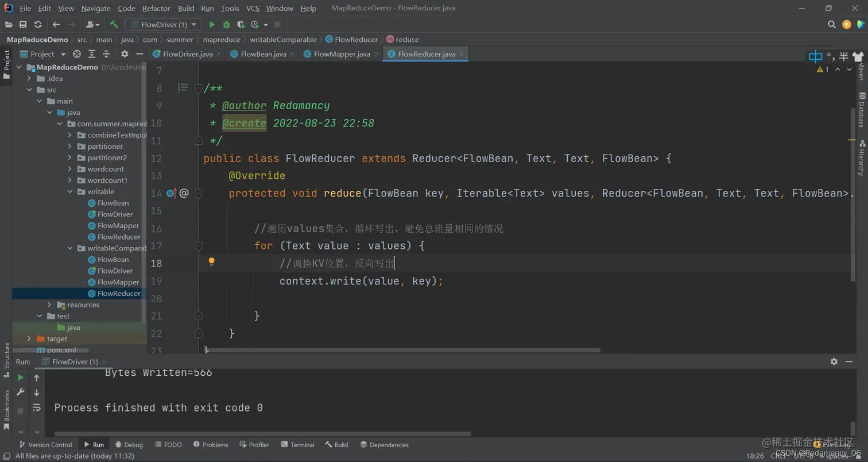
Task: Select opened file target icon in Project
Action: coord(77,54)
